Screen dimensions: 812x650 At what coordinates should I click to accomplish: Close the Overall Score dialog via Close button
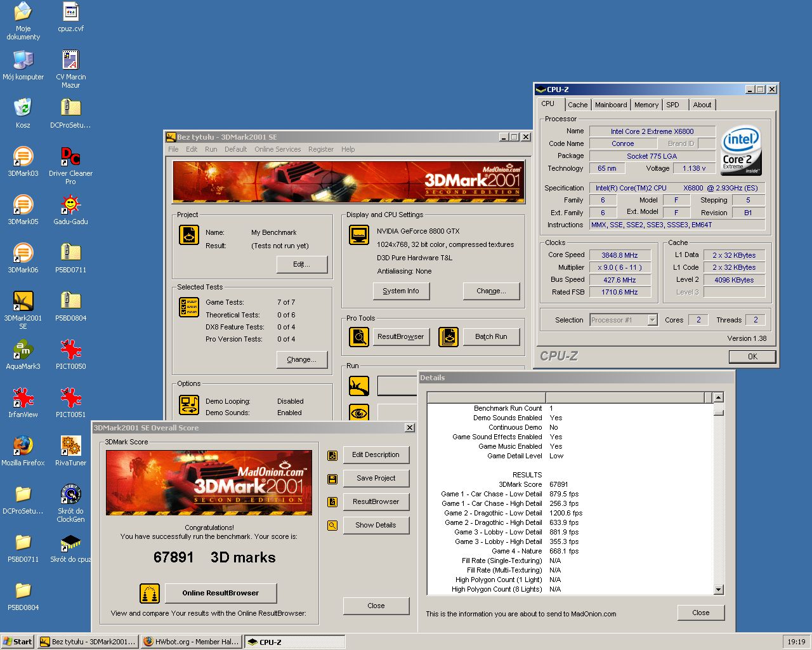point(376,606)
